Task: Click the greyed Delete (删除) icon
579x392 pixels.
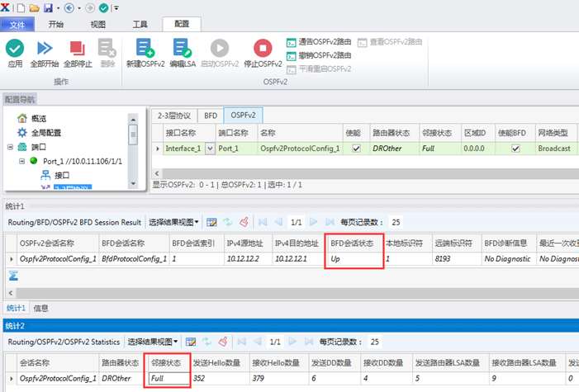Action: [x=107, y=48]
